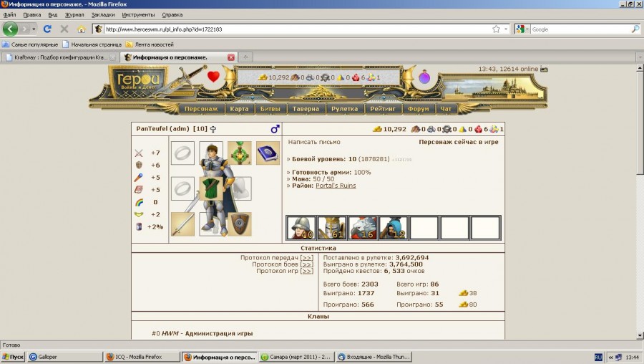
Task: Click into the URL address bar
Action: 293,29
